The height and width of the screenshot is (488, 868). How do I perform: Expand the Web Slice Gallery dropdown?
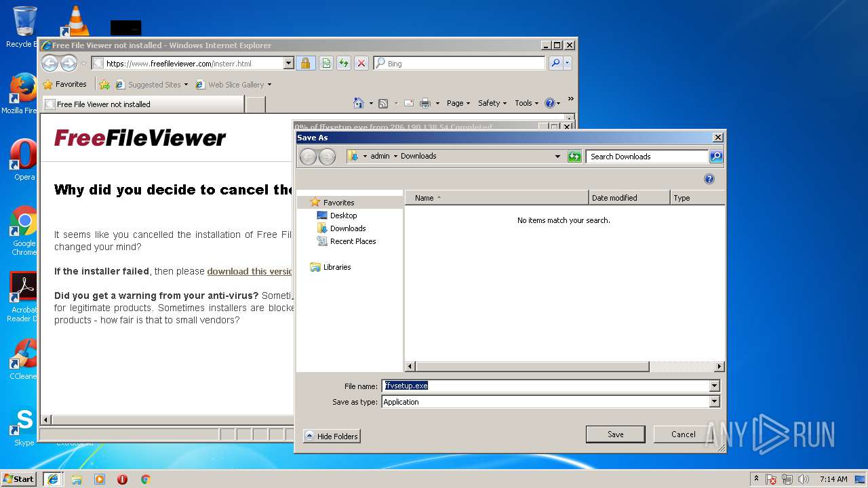click(269, 85)
